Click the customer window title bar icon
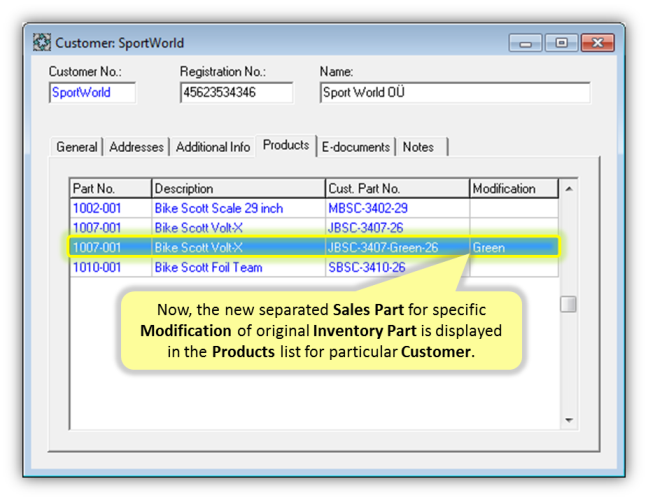Image resolution: width=648 pixels, height=500 pixels. (42, 43)
